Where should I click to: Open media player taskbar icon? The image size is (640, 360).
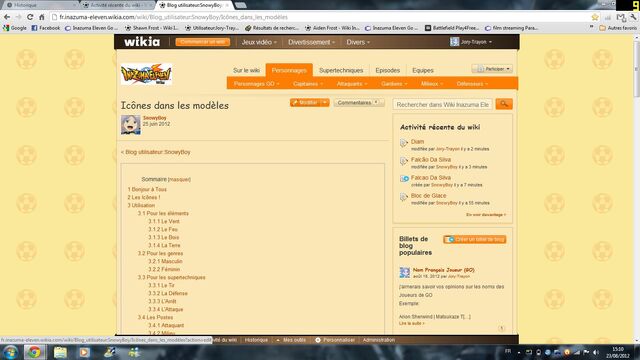click(84, 352)
